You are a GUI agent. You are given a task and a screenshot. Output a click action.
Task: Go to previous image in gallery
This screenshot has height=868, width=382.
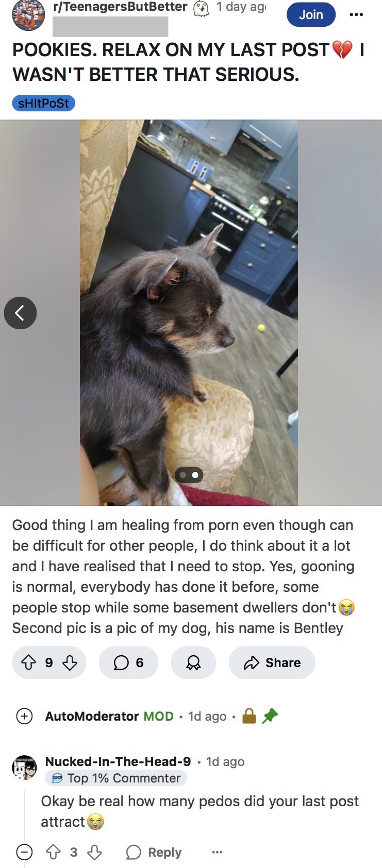tap(20, 313)
